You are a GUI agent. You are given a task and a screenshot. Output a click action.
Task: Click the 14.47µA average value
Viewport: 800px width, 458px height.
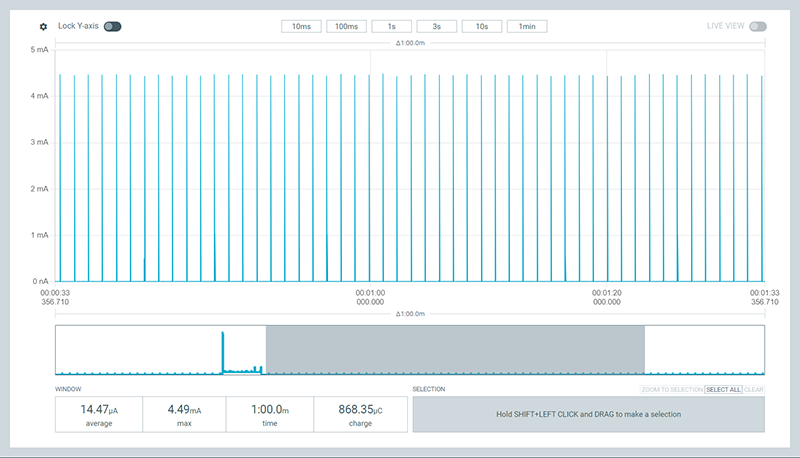coord(99,410)
